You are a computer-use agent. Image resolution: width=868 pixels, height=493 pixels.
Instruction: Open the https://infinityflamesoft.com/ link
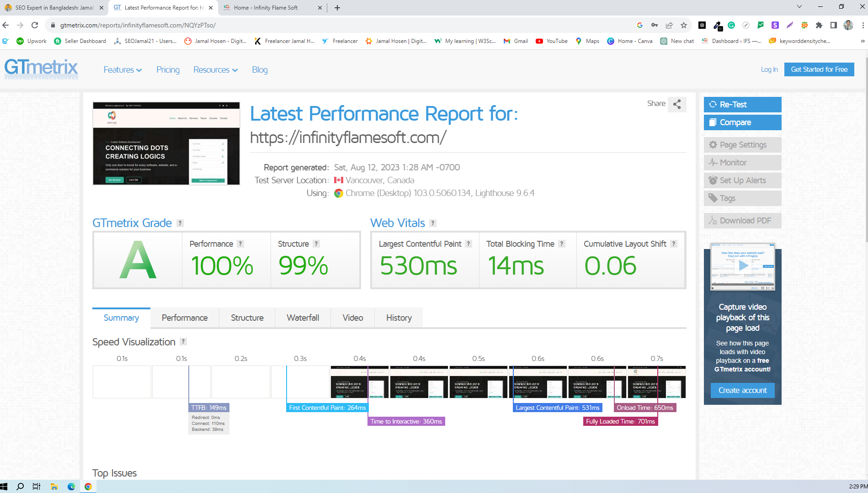(348, 137)
